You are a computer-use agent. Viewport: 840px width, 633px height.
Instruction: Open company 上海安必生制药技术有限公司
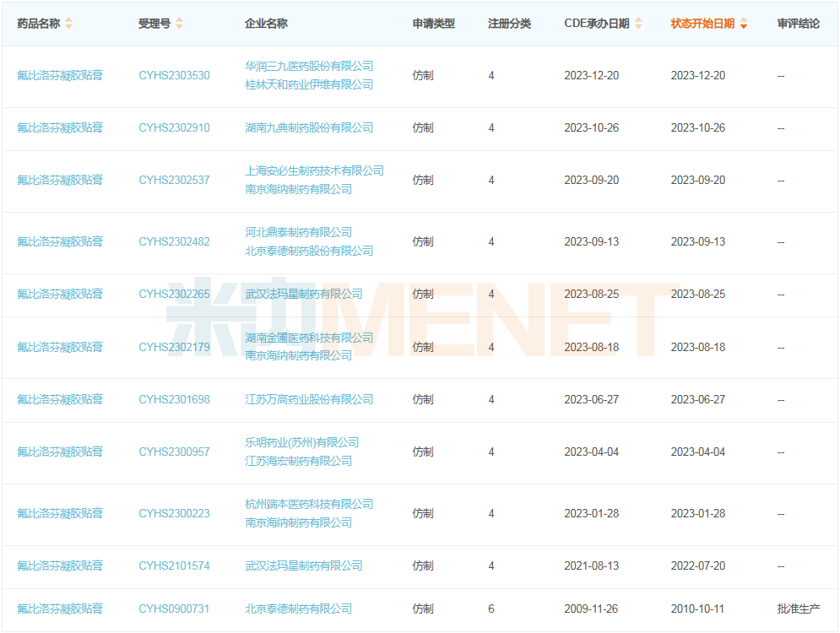[x=314, y=170]
